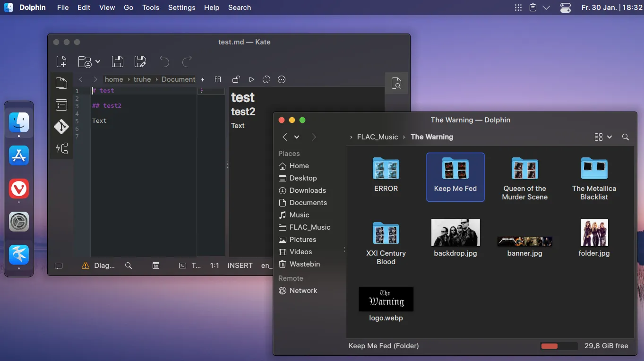Open Kate's Git sidebar panel

tap(61, 126)
